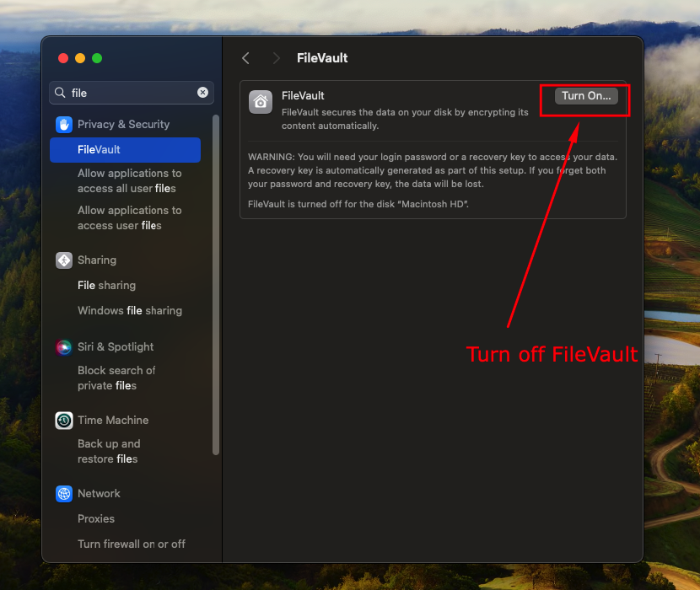Open Block search of private files

[116, 378]
